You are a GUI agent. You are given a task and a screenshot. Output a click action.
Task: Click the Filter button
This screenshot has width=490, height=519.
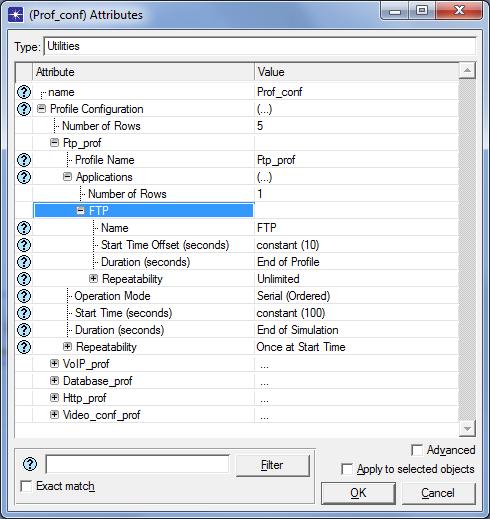tap(273, 465)
